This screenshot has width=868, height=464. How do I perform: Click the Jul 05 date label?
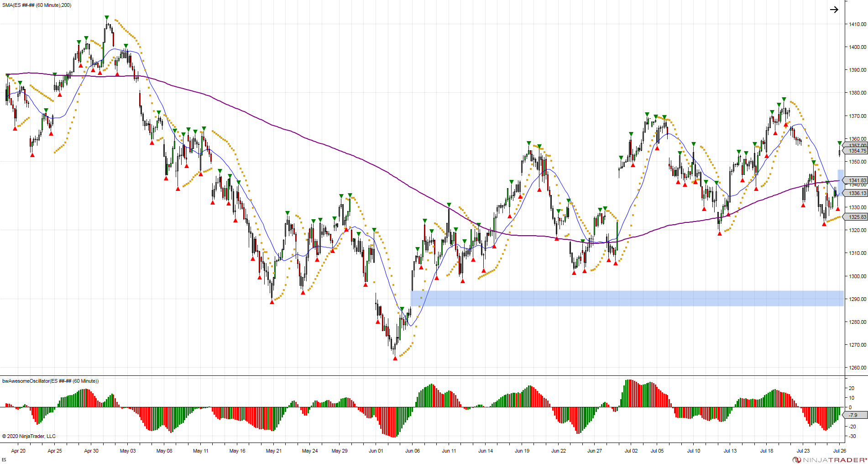(x=657, y=451)
